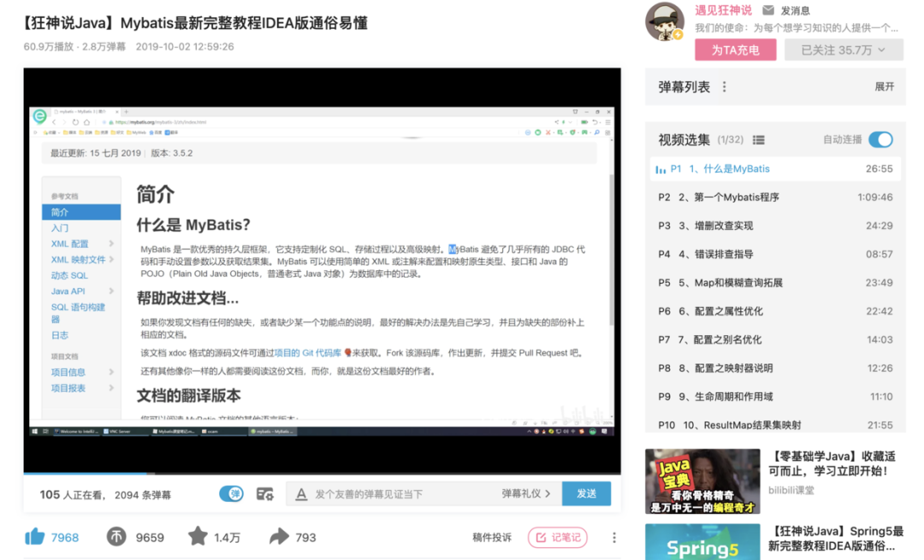Click the green browser logo in video
The height and width of the screenshot is (560, 924).
(x=39, y=116)
